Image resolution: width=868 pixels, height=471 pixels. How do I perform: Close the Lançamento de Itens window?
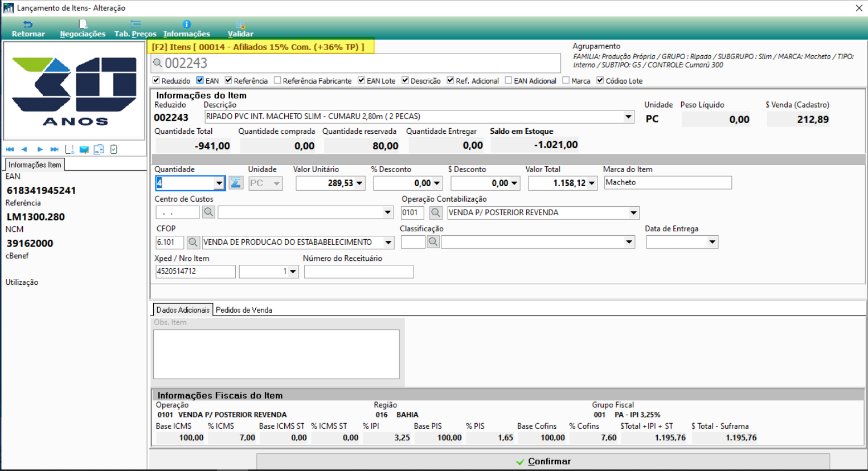859,8
